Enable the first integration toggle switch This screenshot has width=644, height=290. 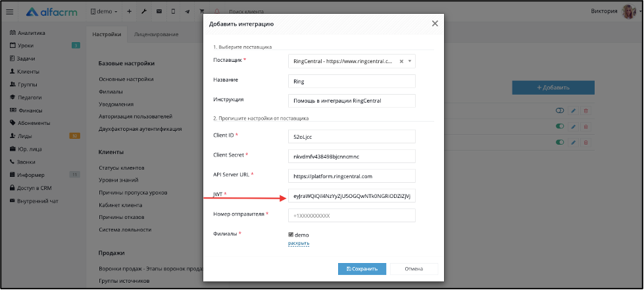560,110
